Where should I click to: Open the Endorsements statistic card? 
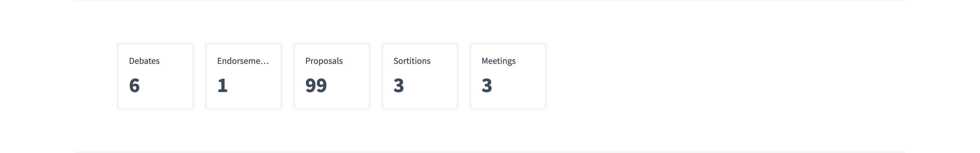(x=243, y=76)
